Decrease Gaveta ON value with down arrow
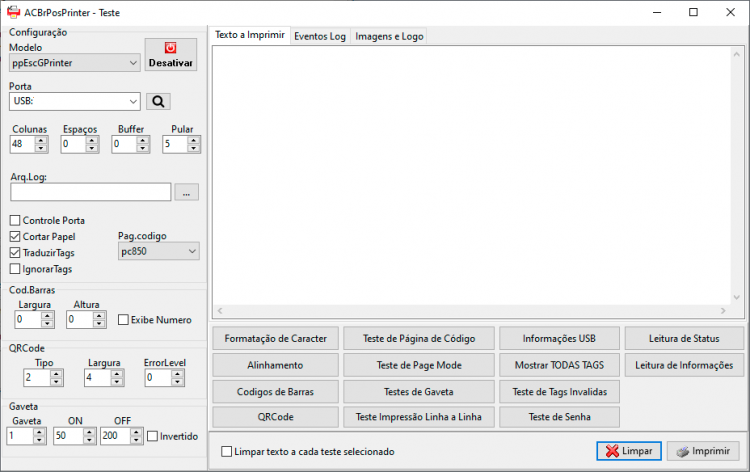The image size is (750, 472). click(x=89, y=440)
